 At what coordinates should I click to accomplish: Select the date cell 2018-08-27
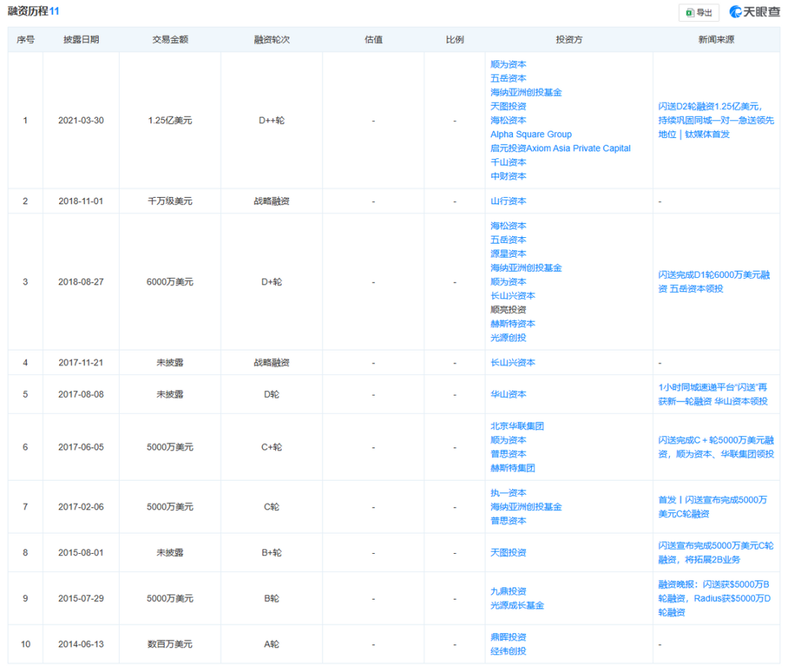click(81, 282)
